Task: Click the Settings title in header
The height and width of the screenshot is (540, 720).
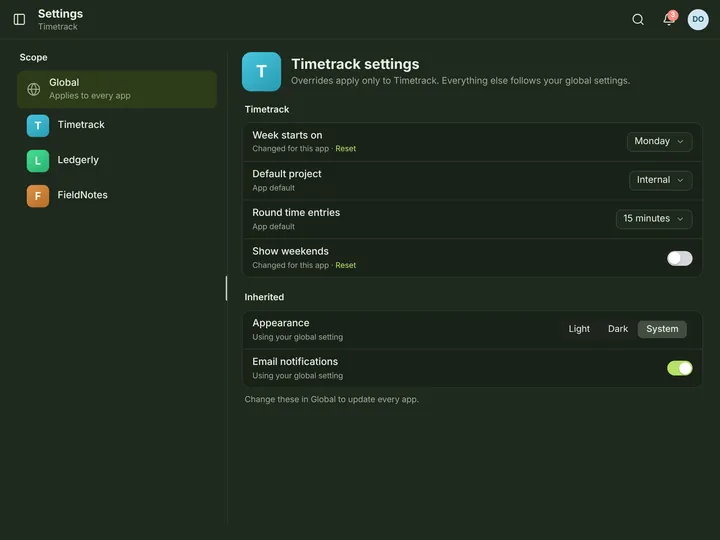Action: coord(61,14)
